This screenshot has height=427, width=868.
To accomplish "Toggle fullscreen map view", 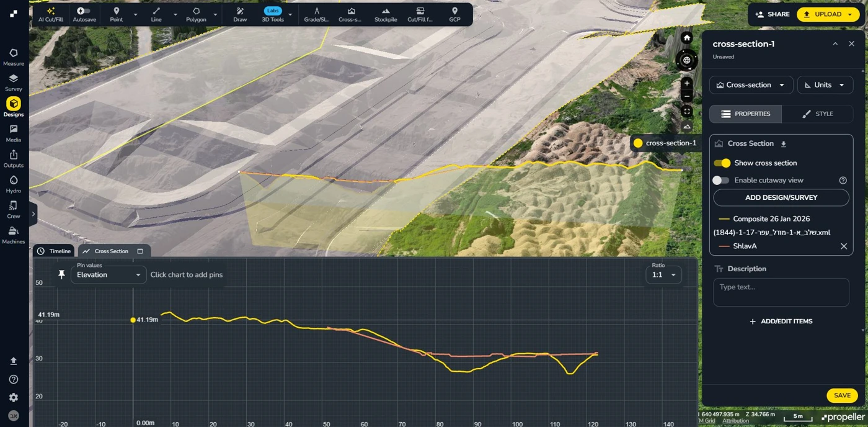I will click(686, 112).
